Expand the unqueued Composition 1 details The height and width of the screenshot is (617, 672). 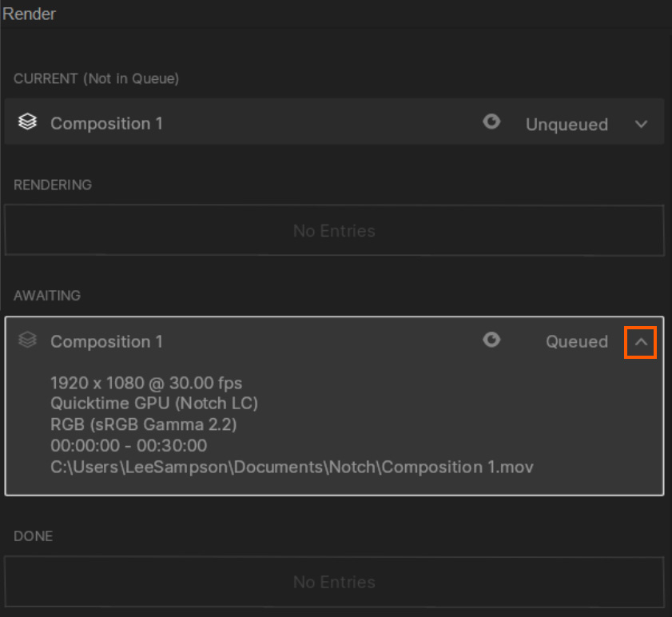[641, 124]
